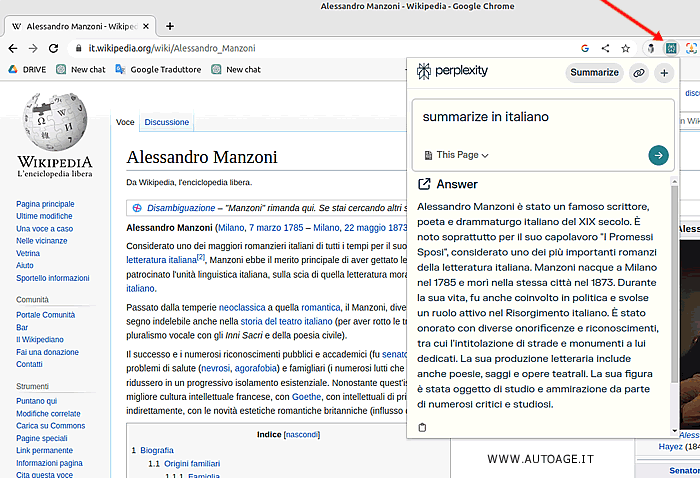The height and width of the screenshot is (478, 700).
Task: Click the 7 marzo link
Action: (x=265, y=228)
